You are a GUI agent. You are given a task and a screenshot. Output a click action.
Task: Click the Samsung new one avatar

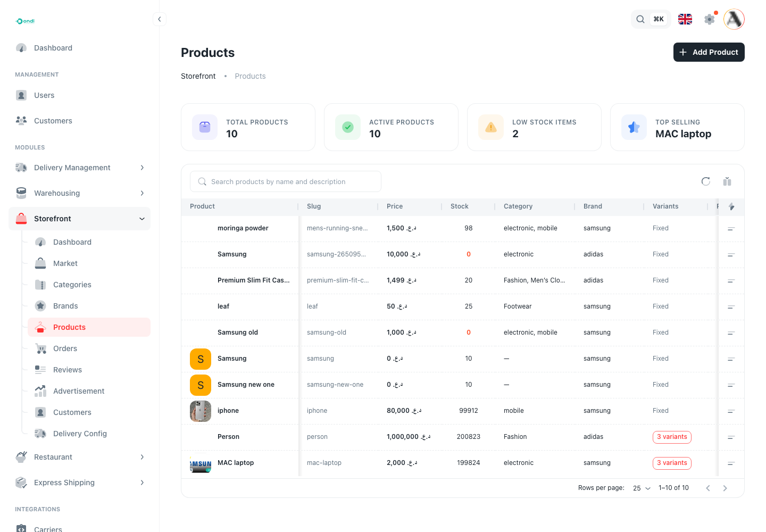201,385
